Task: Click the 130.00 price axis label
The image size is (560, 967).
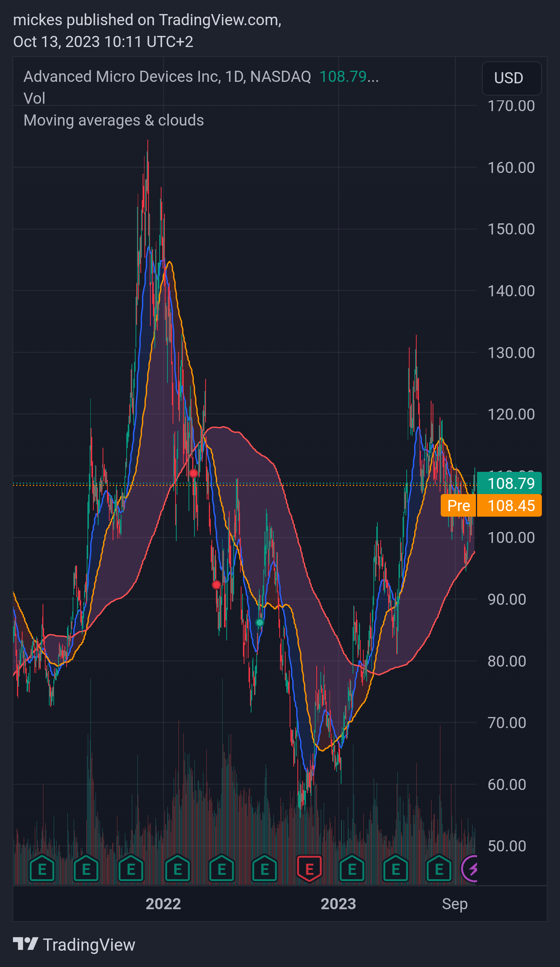Action: coord(511,353)
